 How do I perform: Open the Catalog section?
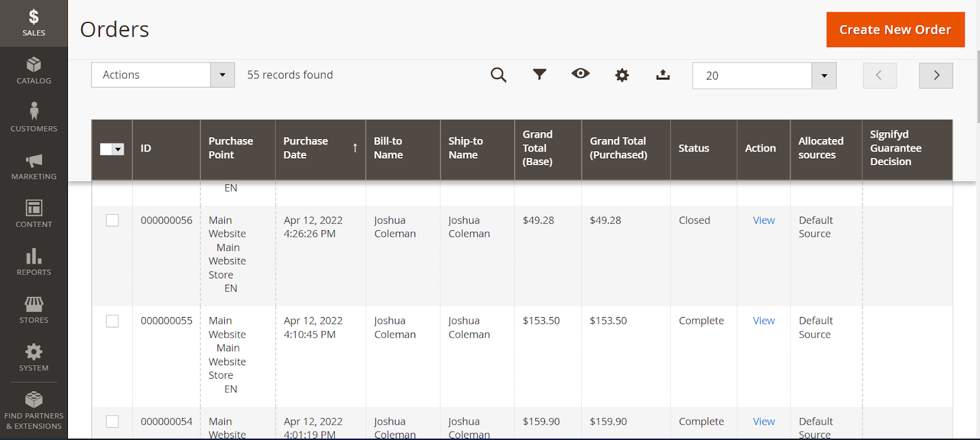(x=34, y=70)
